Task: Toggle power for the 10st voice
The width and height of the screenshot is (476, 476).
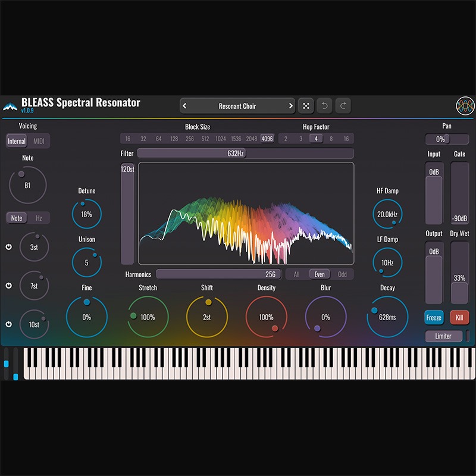Action: tap(9, 324)
